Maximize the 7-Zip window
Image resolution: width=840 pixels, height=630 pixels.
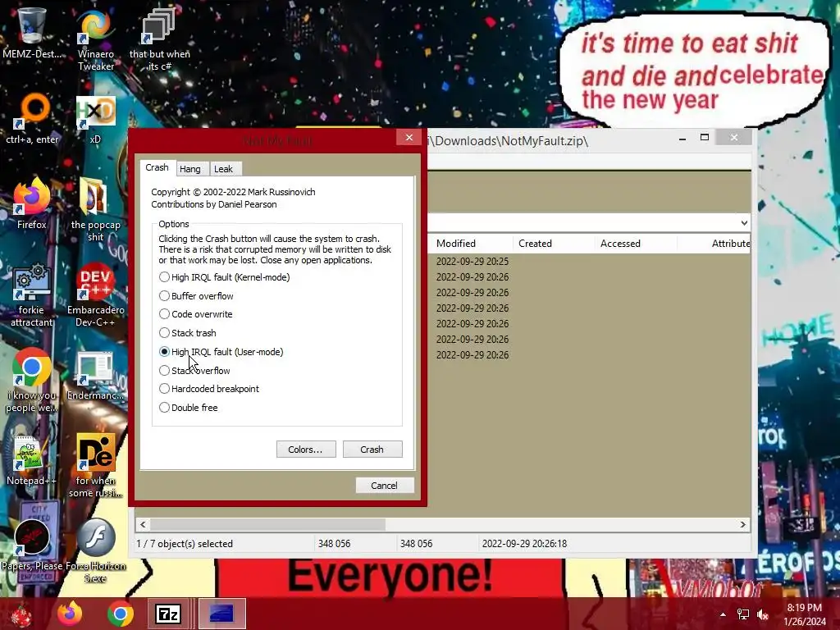(x=705, y=138)
